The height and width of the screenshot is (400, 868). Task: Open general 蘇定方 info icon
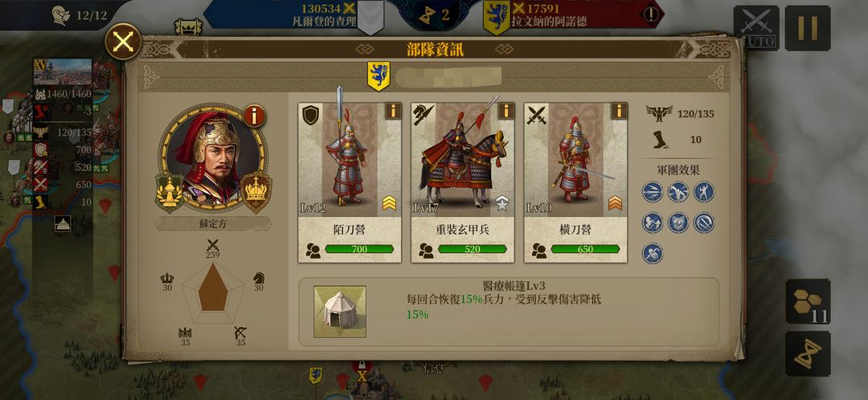point(254,116)
